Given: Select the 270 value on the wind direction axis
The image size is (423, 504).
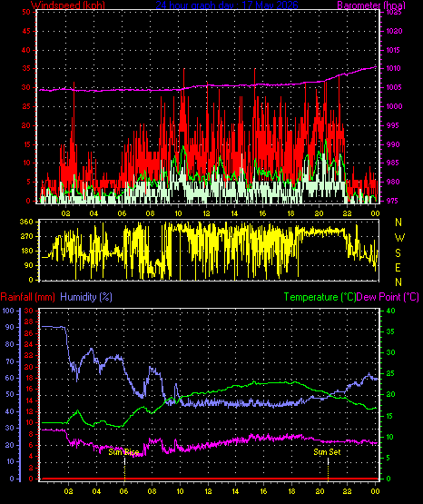Looking at the screenshot, I should coord(26,236).
